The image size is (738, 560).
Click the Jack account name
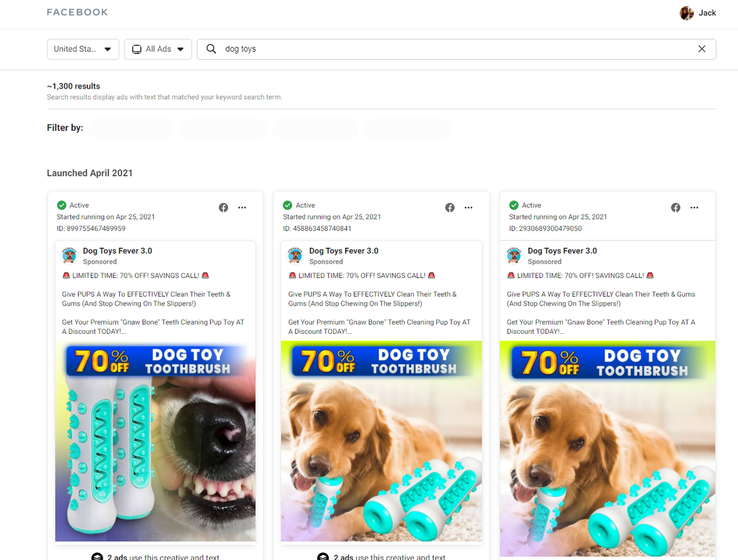[707, 13]
